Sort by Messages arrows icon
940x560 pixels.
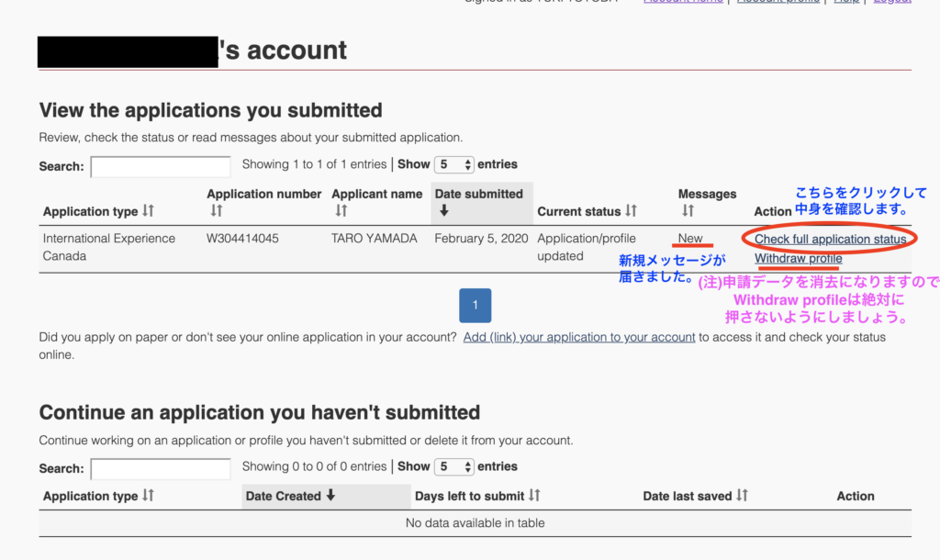(688, 211)
